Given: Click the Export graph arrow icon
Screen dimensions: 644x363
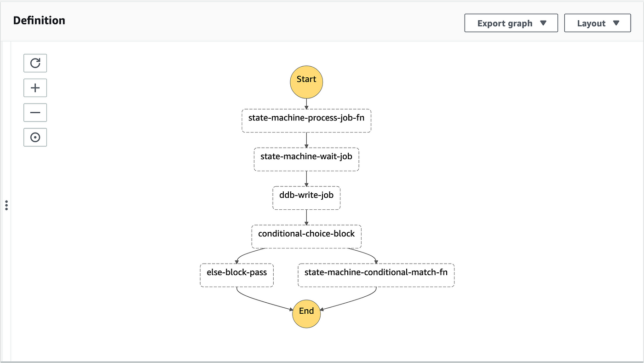Looking at the screenshot, I should (543, 23).
